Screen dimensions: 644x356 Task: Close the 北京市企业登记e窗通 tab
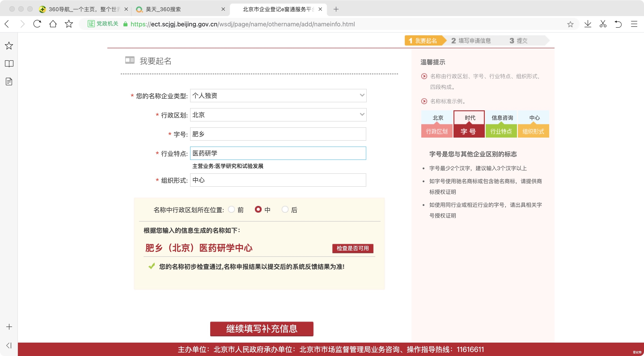click(x=320, y=9)
